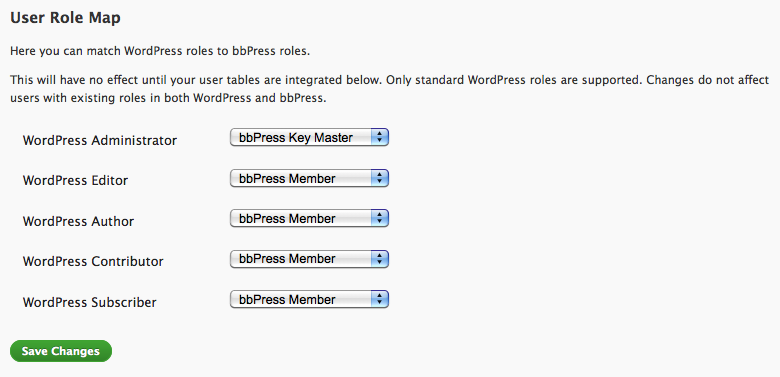
Task: Open the WordPress Administrator role dropdown
Action: pyautogui.click(x=309, y=138)
